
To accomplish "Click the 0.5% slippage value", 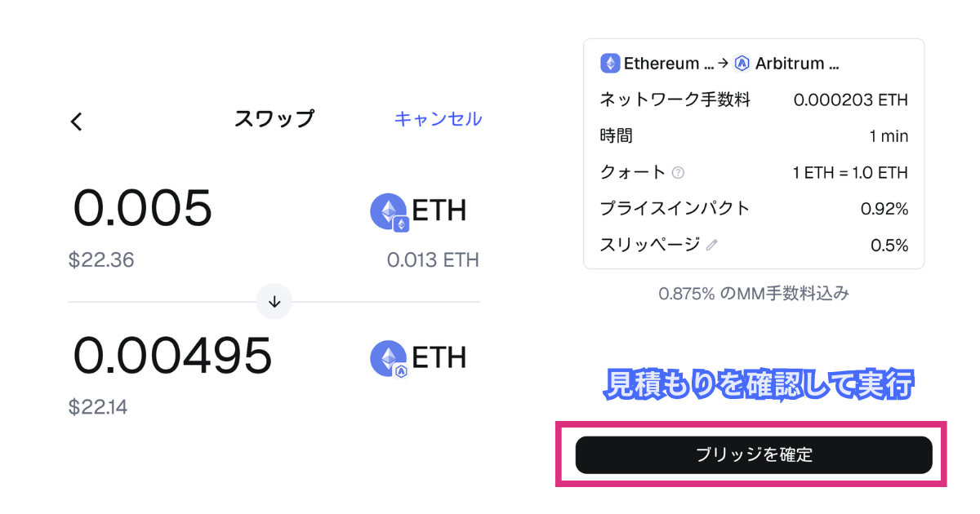I will coord(889,245).
